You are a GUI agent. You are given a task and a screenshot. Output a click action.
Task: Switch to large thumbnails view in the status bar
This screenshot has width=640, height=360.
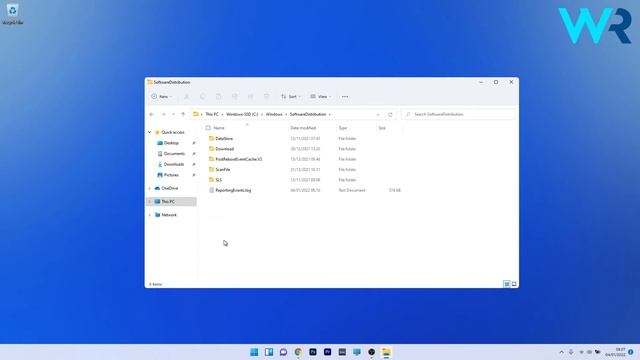coord(514,284)
